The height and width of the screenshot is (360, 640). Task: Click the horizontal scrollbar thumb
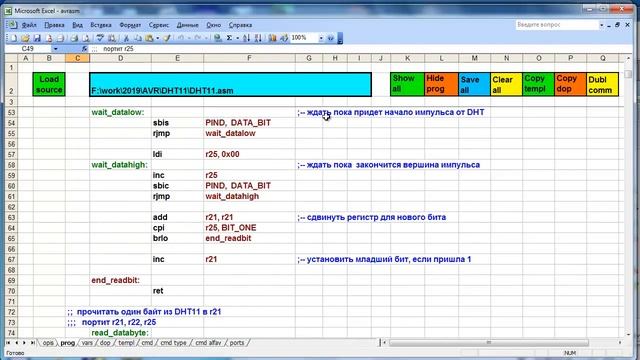489,343
